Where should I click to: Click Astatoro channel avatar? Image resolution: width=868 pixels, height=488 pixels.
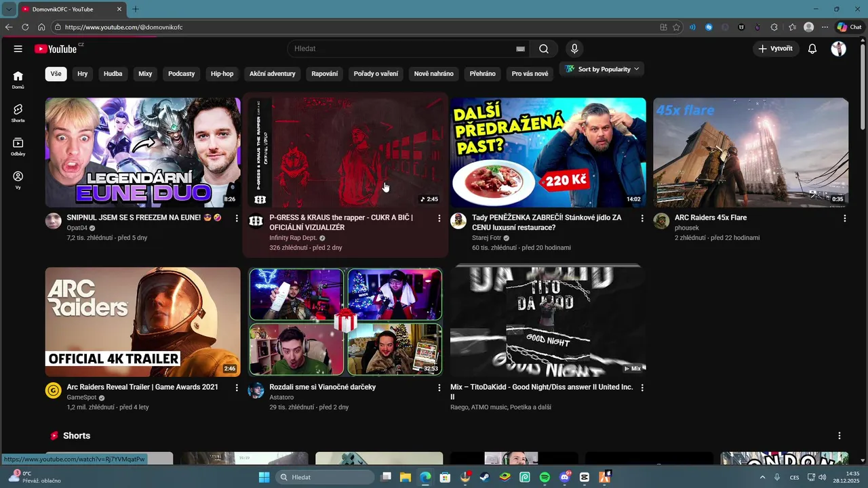(256, 390)
